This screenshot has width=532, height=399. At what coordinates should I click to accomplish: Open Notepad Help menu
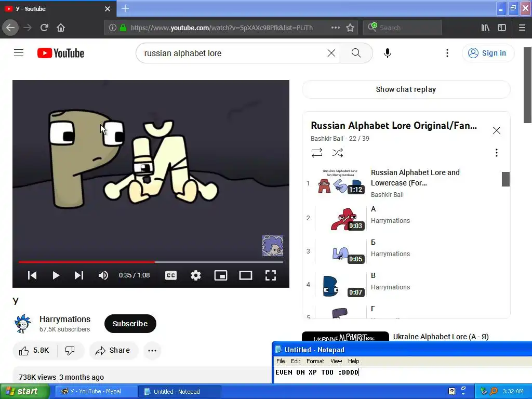click(x=353, y=361)
